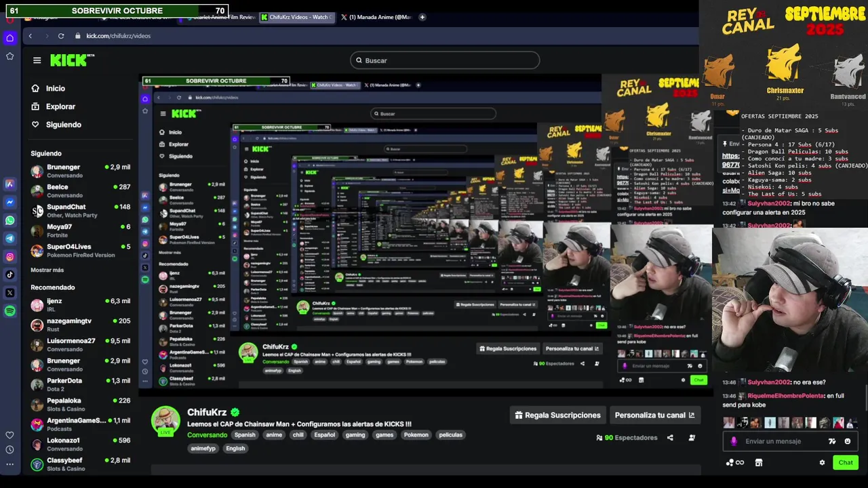
Task: Open three-dots more options in Opera sidebar
Action: pos(9,464)
